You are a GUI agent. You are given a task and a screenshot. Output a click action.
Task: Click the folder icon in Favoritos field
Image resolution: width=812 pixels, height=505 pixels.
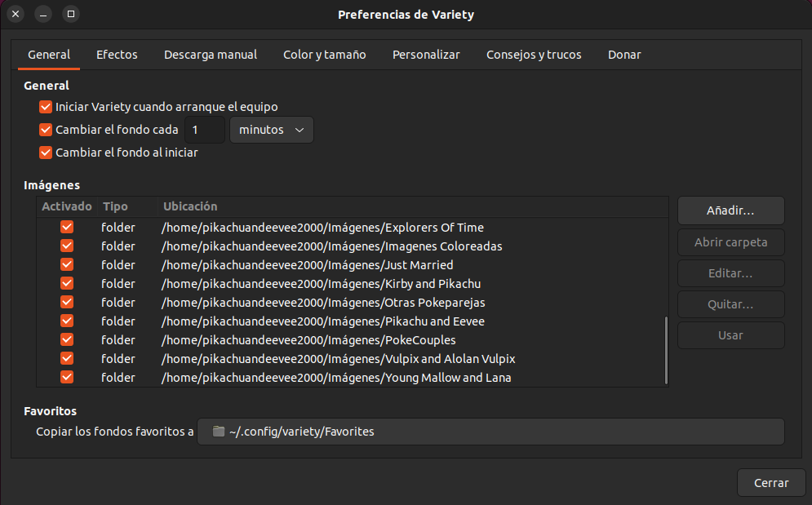pyautogui.click(x=218, y=432)
